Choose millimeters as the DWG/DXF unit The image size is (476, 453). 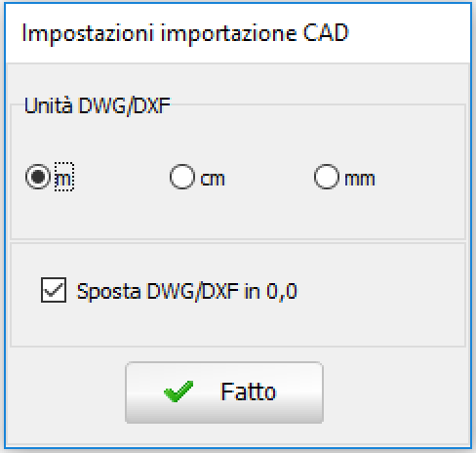[327, 177]
